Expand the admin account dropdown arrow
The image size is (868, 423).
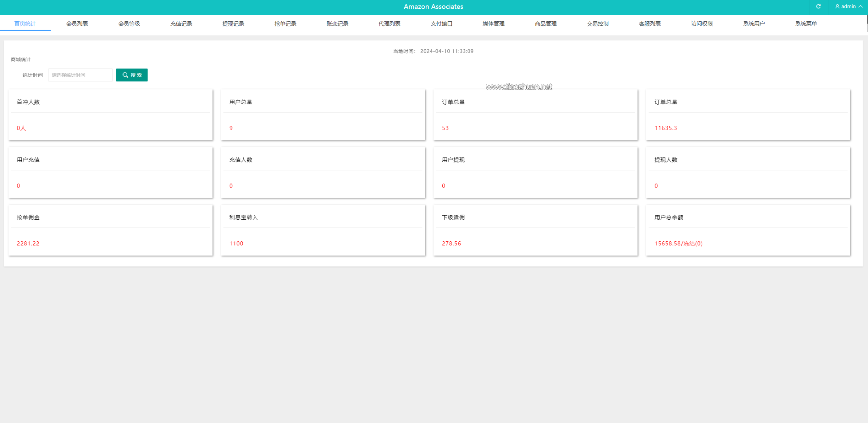(861, 7)
